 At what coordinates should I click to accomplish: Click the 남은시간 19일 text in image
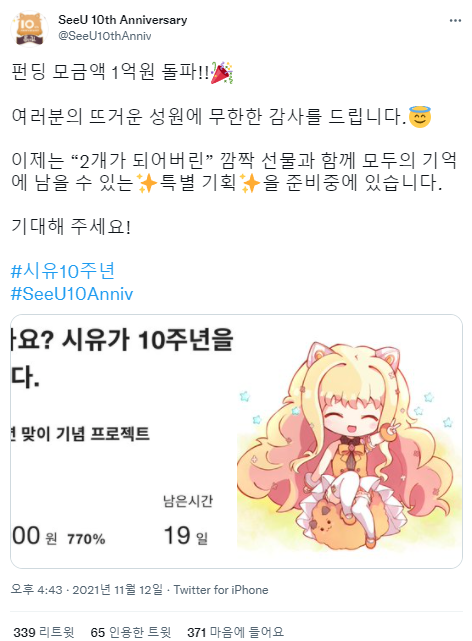188,520
